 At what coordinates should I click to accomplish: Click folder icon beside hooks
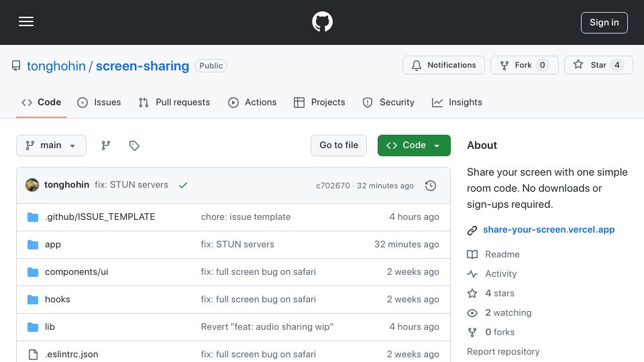click(x=33, y=300)
